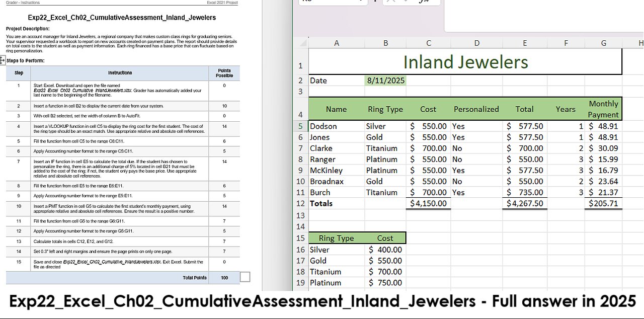Select the 8/11/2025 date cell
Screen dimensions: 644x319
click(385, 81)
